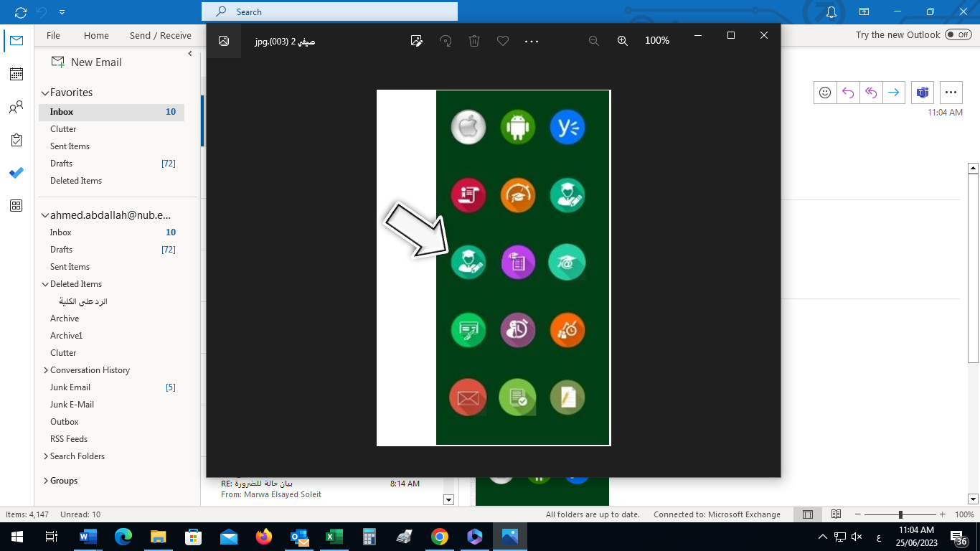Zoom out with the magnifier minus icon
980x551 pixels.
(594, 41)
